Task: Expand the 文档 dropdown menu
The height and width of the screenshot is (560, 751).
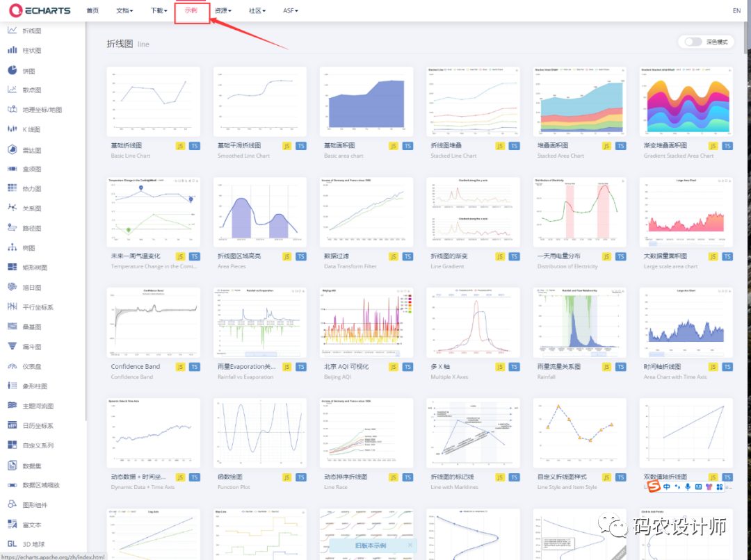Action: click(x=124, y=11)
